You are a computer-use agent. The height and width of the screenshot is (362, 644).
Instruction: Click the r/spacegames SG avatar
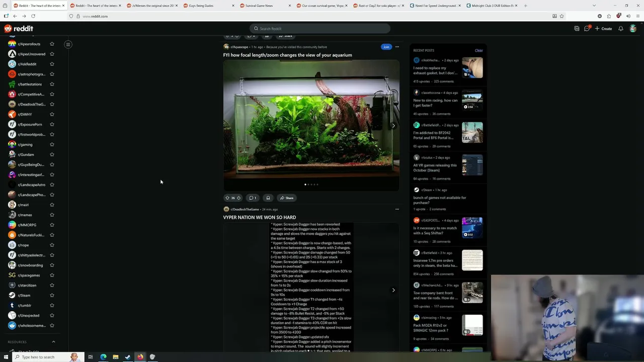pyautogui.click(x=12, y=275)
